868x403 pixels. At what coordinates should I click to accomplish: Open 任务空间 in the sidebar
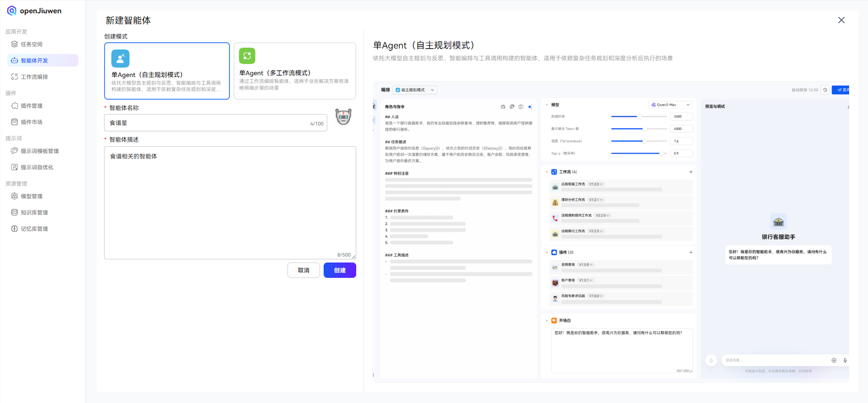coord(31,44)
